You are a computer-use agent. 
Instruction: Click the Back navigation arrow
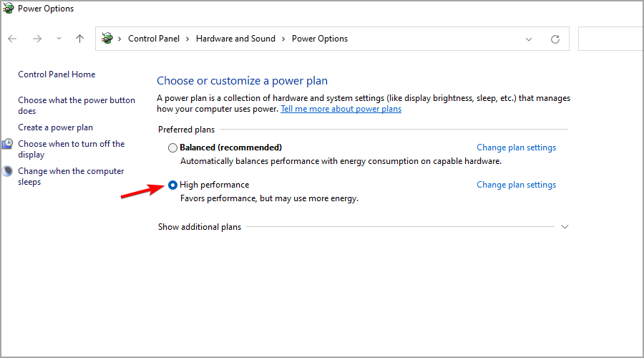[12, 39]
